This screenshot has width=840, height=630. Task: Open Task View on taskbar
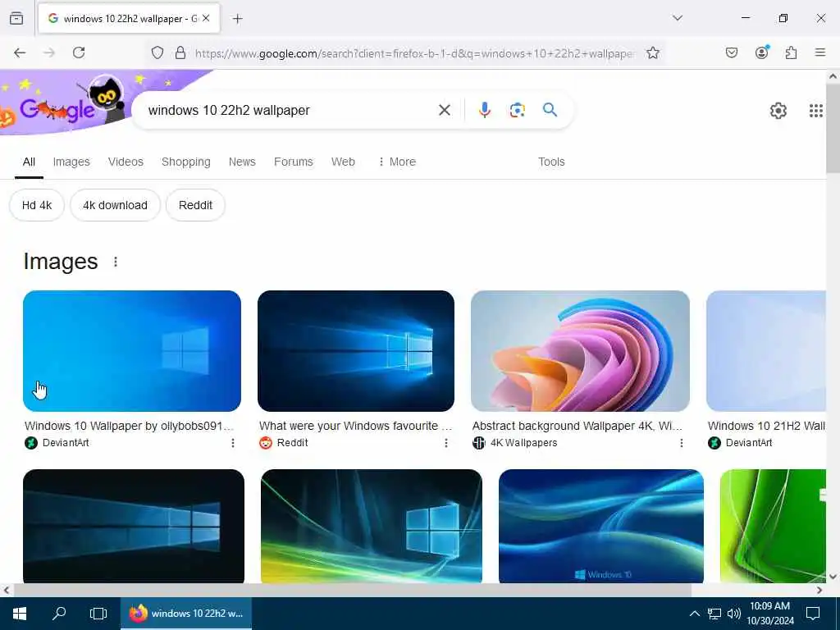[x=98, y=614]
